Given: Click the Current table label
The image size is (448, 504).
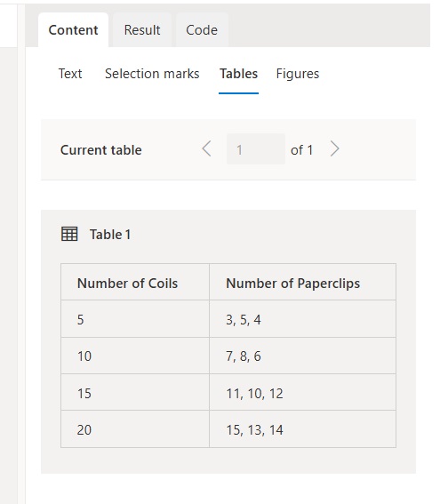Looking at the screenshot, I should 101,150.
